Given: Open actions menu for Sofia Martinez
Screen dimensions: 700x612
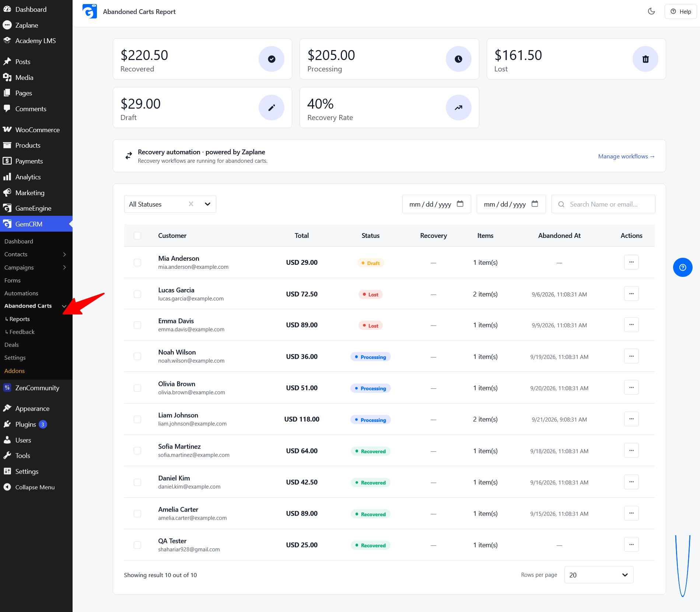Looking at the screenshot, I should click(x=631, y=451).
